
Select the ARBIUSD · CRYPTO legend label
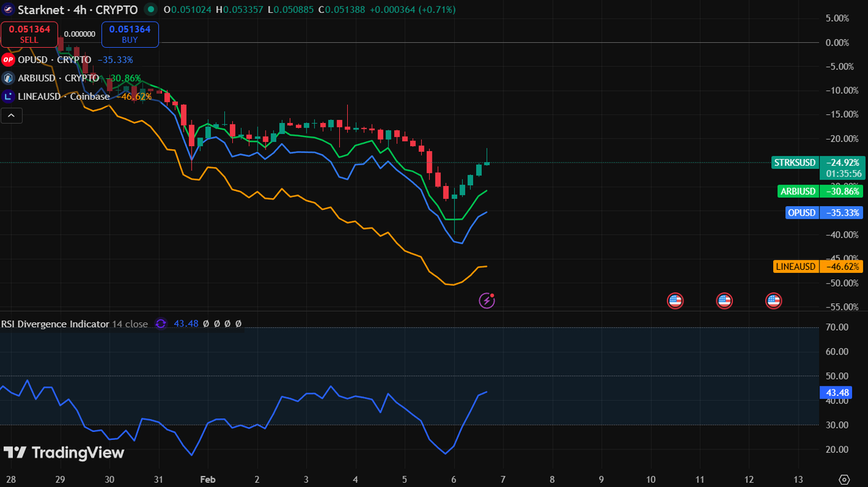click(58, 78)
